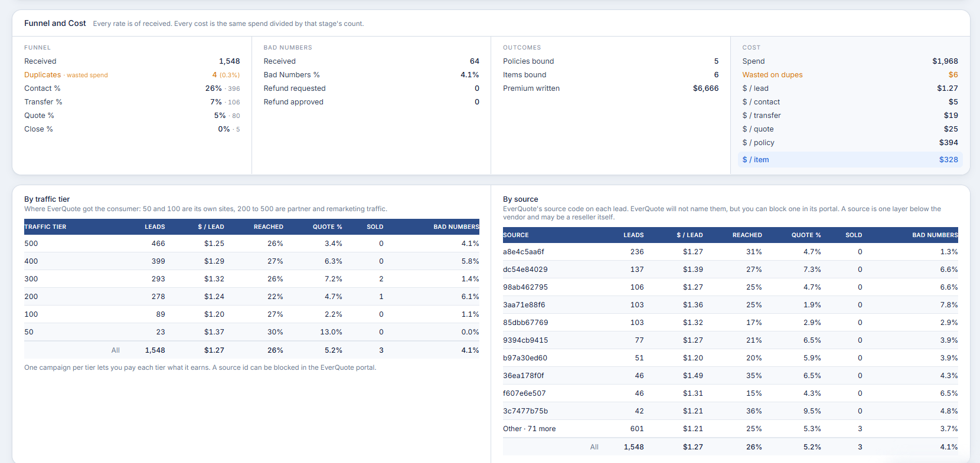Click source code "a8e4c5aa6f"
The image size is (980, 463).
[524, 252]
